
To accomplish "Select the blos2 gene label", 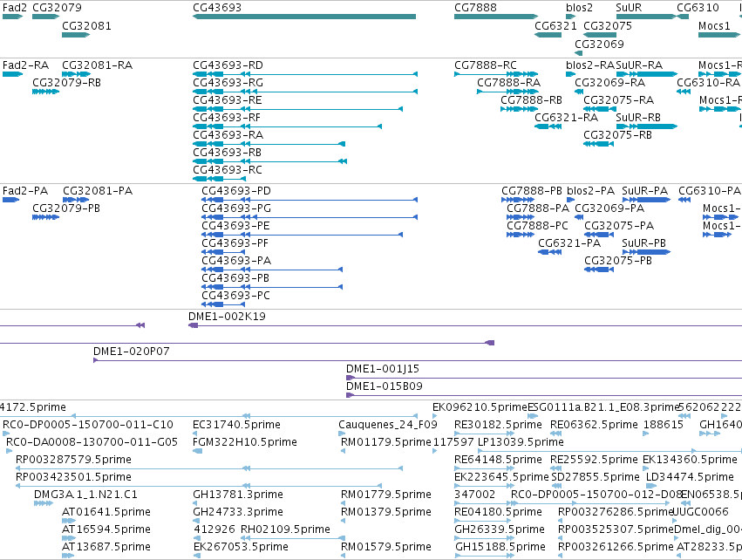I will 579,8.
